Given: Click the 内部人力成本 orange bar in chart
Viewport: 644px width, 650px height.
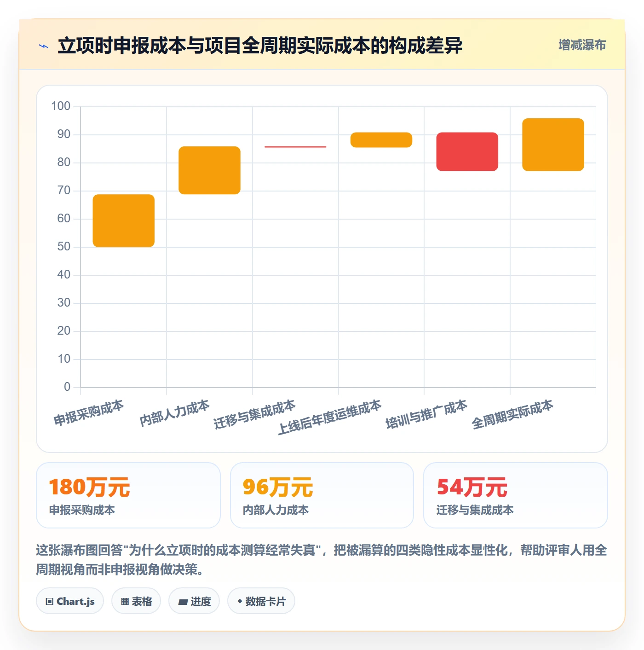Looking at the screenshot, I should pos(209,170).
